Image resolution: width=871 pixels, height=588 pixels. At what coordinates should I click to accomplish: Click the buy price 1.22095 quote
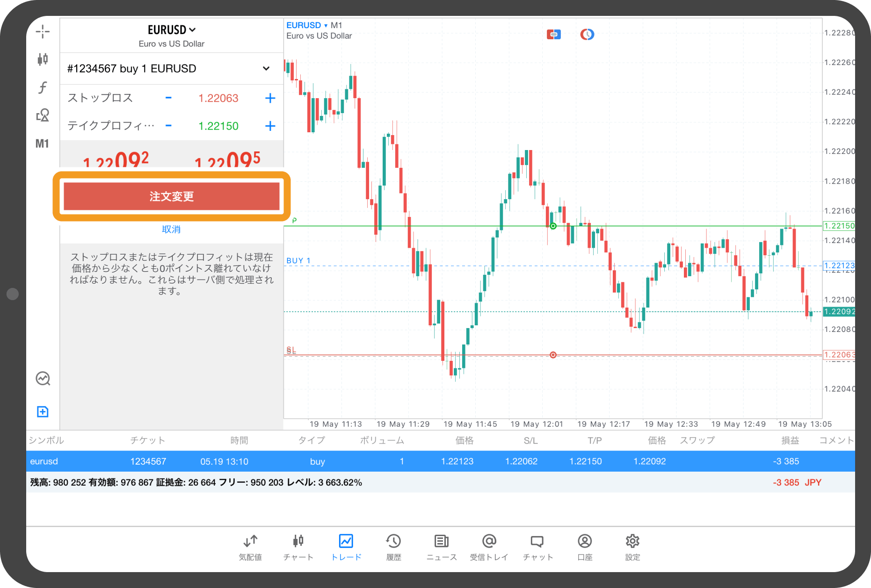(x=227, y=159)
